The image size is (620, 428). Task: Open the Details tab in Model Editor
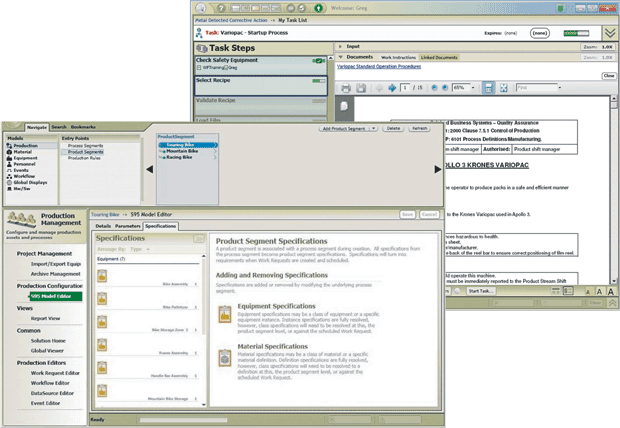[103, 226]
